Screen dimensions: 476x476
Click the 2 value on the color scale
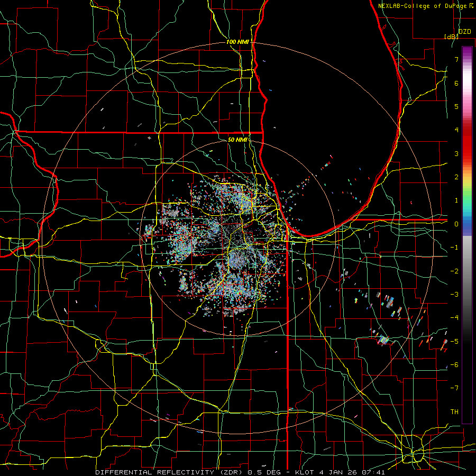click(x=456, y=177)
